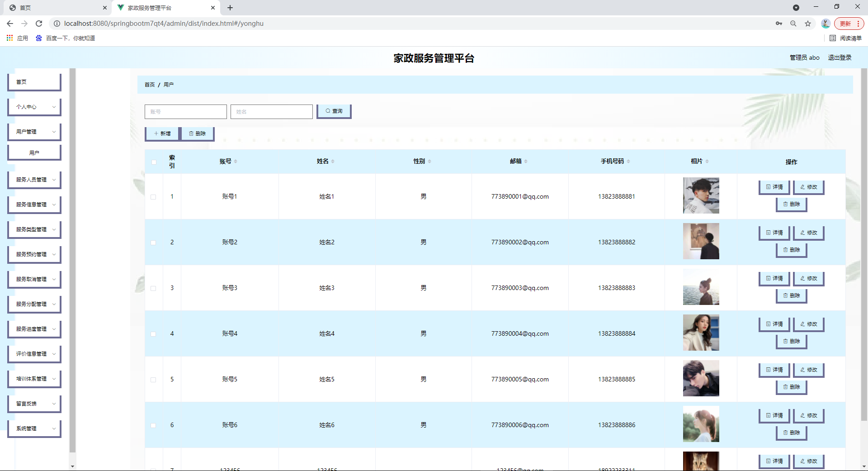Collapse 用户管理 sidebar menu

[34, 132]
